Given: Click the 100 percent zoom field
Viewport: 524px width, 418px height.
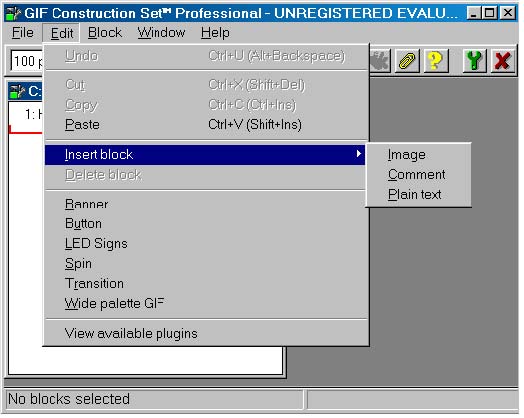Looking at the screenshot, I should click(x=27, y=61).
